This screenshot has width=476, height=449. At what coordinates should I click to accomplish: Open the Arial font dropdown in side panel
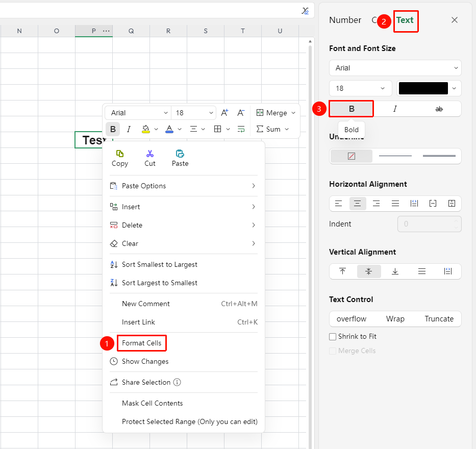395,68
